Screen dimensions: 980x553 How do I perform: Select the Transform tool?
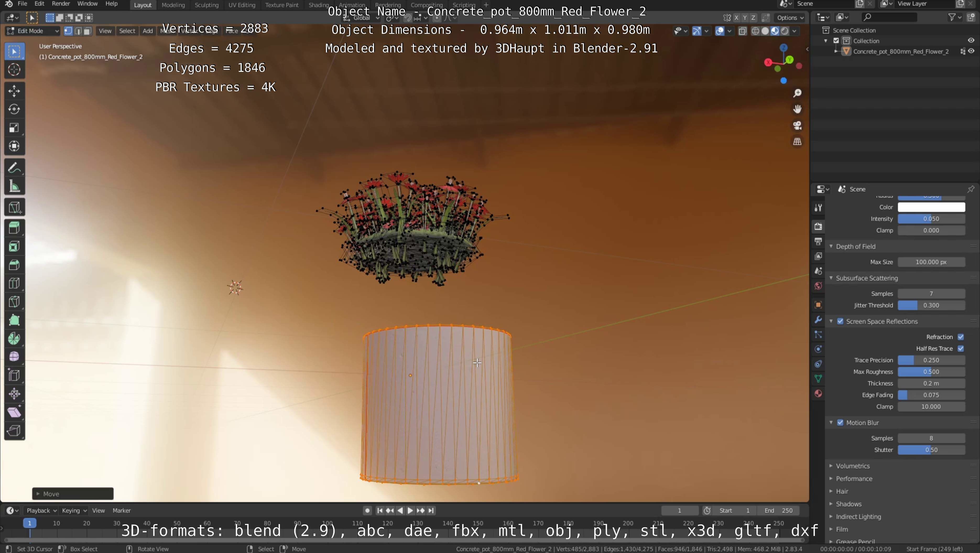coord(14,146)
